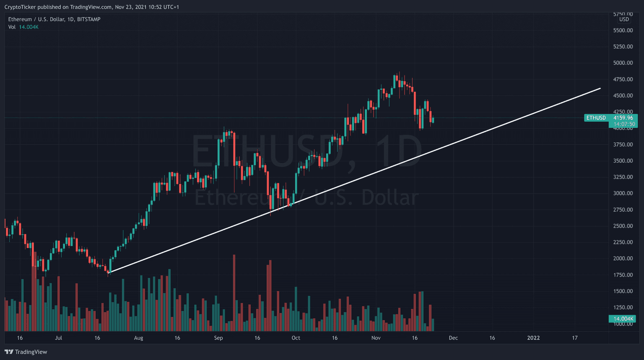
Task: Click the Oct label on time axis
Action: 296,338
